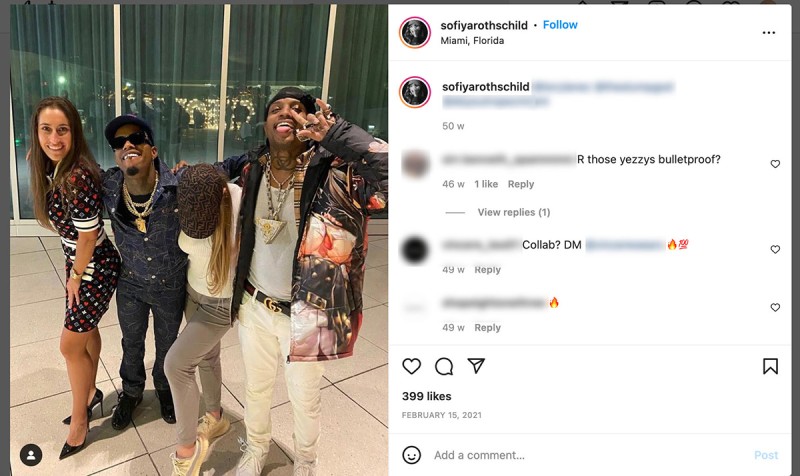Open the sofiyarothschild username in the caption

pyautogui.click(x=486, y=87)
